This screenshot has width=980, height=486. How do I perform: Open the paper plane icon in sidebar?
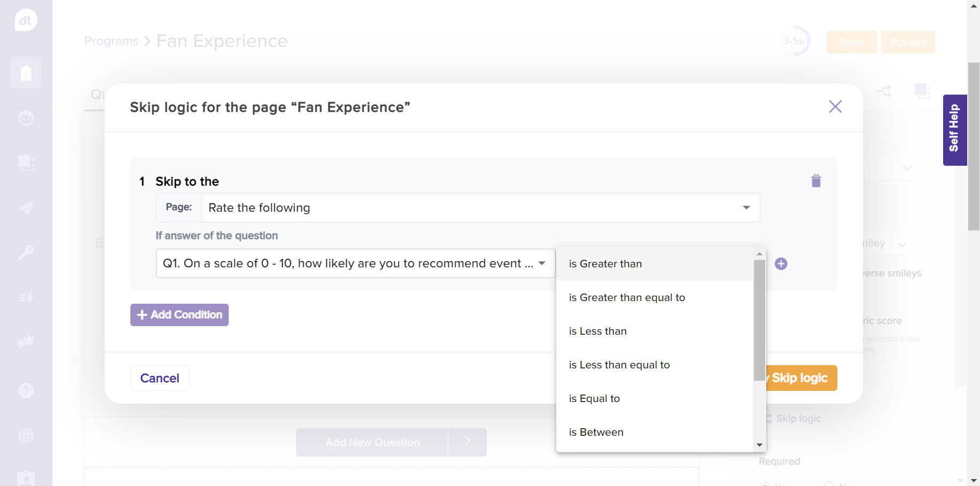pos(26,207)
